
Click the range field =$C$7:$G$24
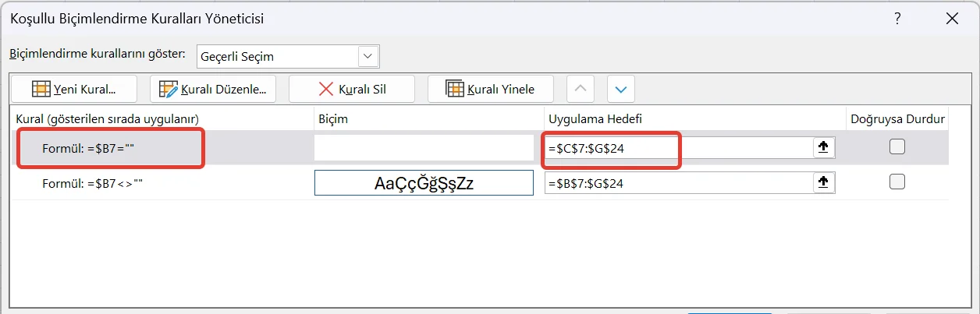pos(677,148)
